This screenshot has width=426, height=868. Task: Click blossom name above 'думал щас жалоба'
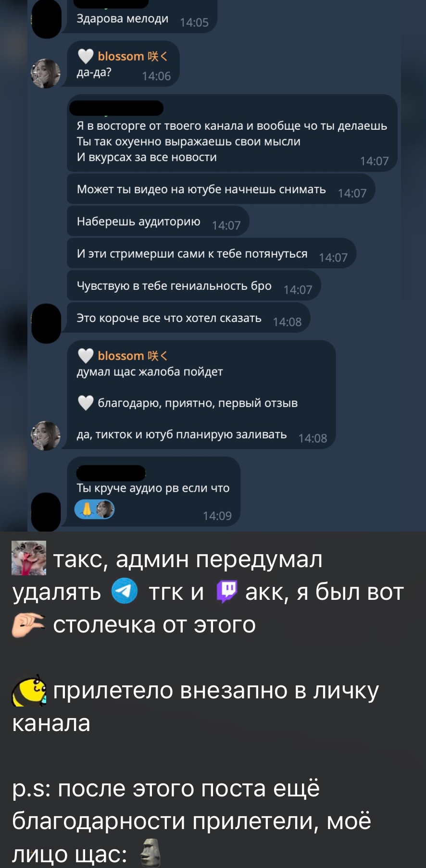click(133, 356)
